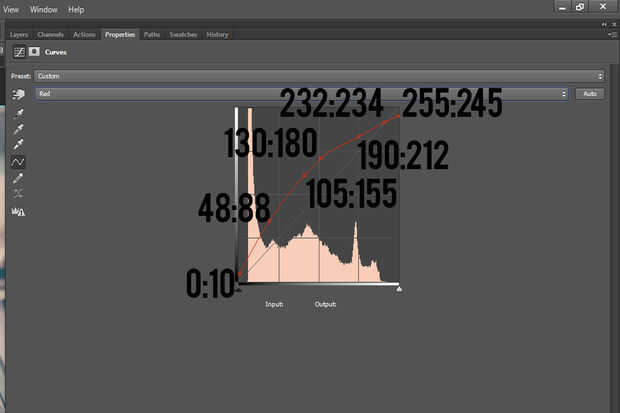Open the View menu
620x413 pixels.
(11, 9)
